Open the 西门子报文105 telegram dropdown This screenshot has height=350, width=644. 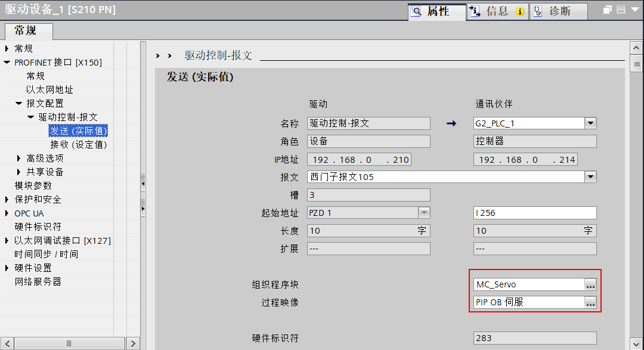tap(591, 176)
